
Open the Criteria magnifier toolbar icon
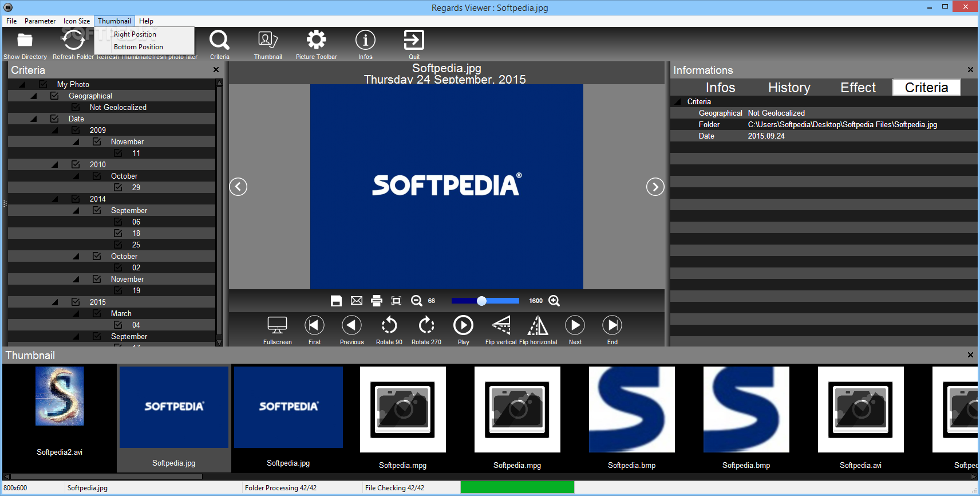coord(219,40)
